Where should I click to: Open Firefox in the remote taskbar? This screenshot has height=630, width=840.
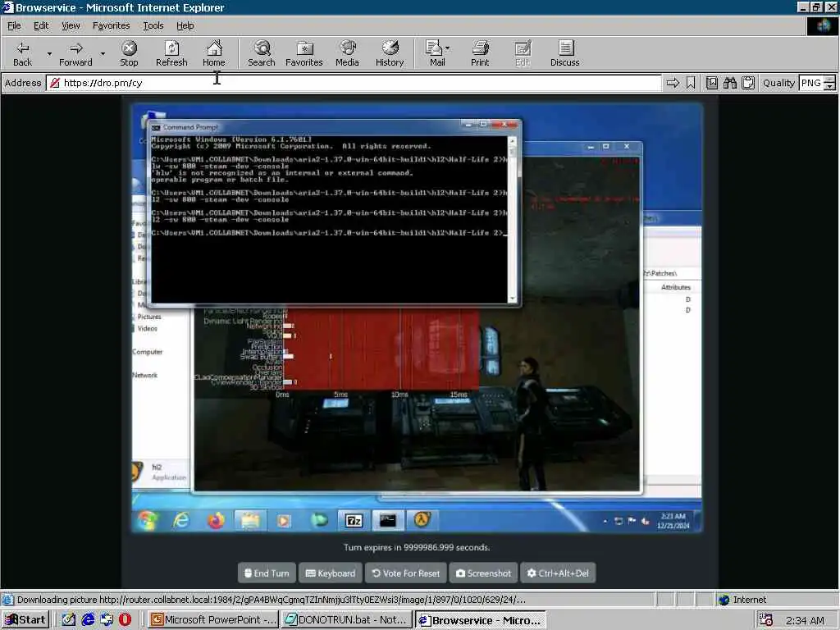(216, 520)
